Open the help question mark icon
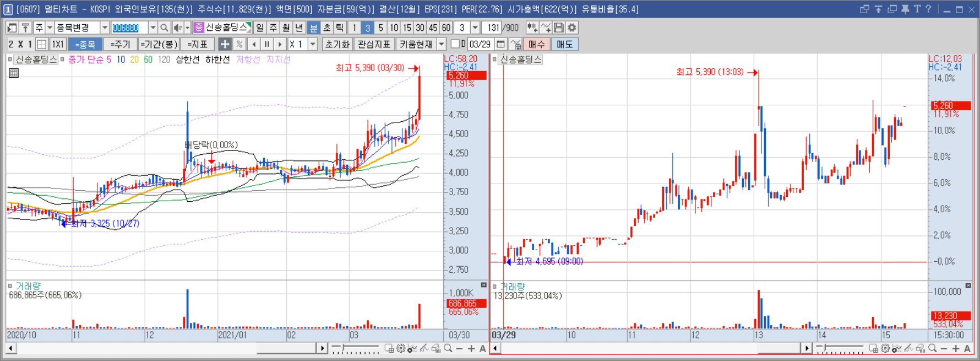980x361 pixels. point(929,9)
